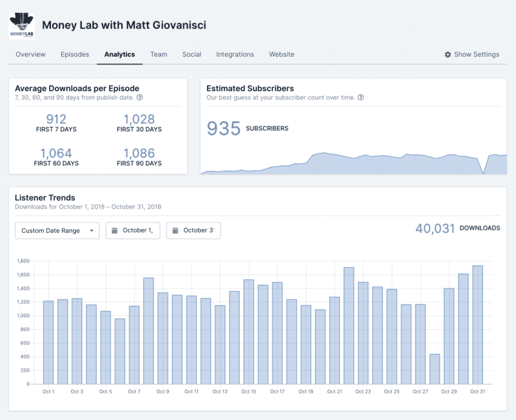Click the 1,800 y-axis label

click(x=23, y=261)
